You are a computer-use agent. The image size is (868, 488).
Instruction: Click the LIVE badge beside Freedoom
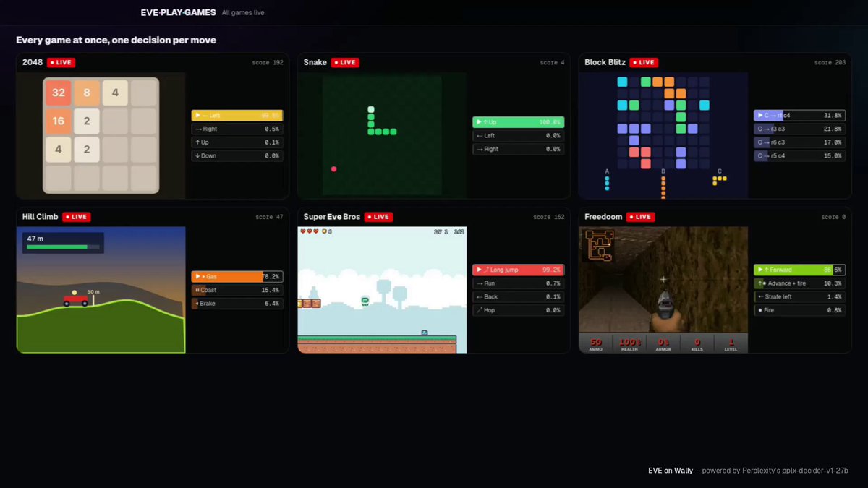tap(640, 217)
